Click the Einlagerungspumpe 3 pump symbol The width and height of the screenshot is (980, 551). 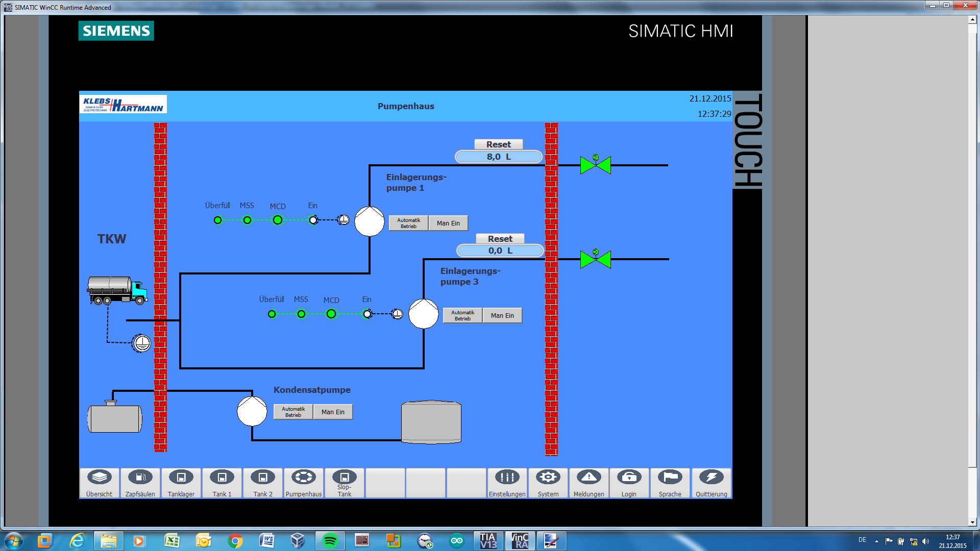click(423, 314)
